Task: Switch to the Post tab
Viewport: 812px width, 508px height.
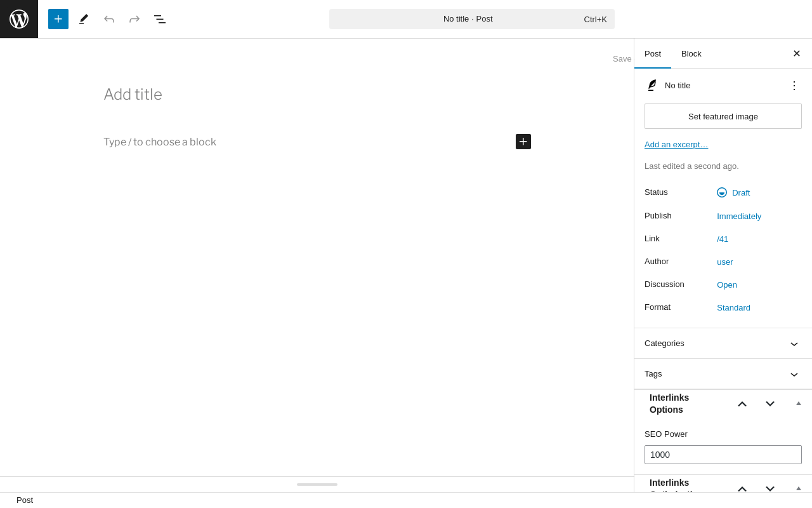Action: tap(653, 54)
